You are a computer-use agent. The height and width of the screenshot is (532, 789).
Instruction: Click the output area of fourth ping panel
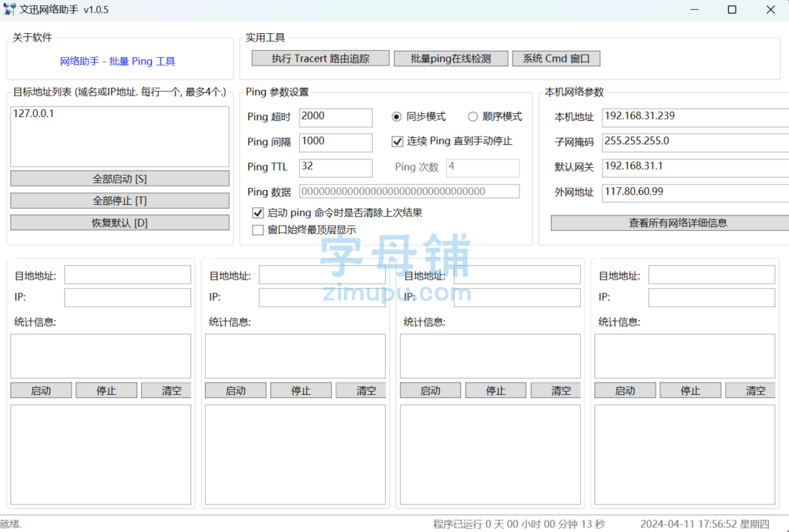(x=685, y=454)
